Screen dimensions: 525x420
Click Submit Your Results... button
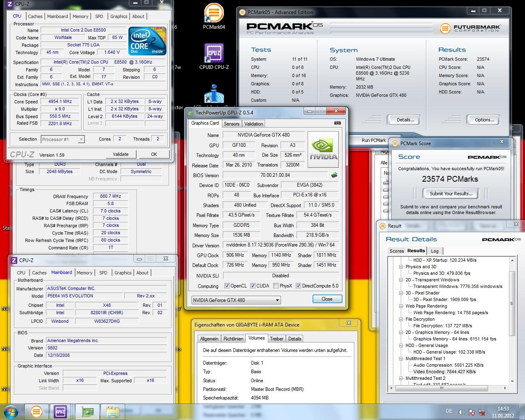click(x=451, y=194)
